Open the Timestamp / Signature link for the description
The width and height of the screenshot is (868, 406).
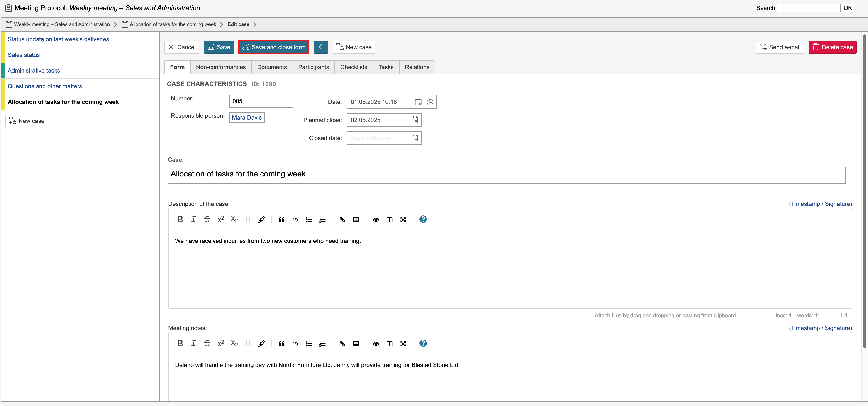click(x=820, y=204)
